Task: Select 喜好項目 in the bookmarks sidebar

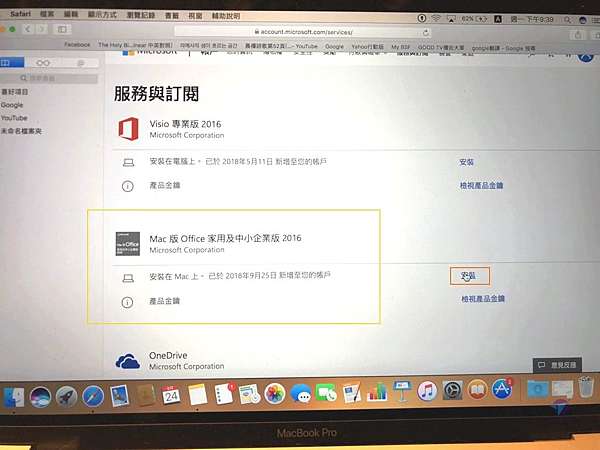Action: (15, 92)
